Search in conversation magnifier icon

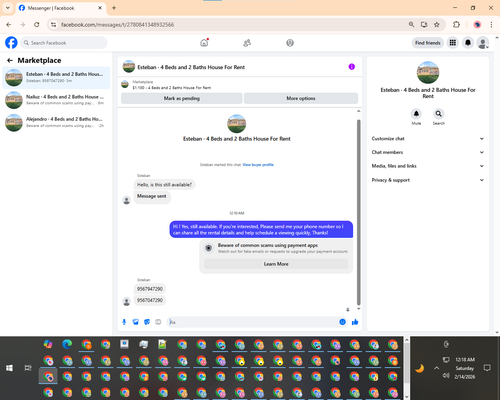point(439,114)
